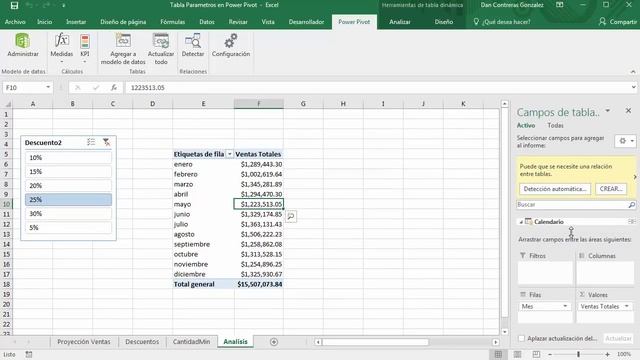
Task: Select 10% in Descuento2 slicer
Action: (x=68, y=158)
